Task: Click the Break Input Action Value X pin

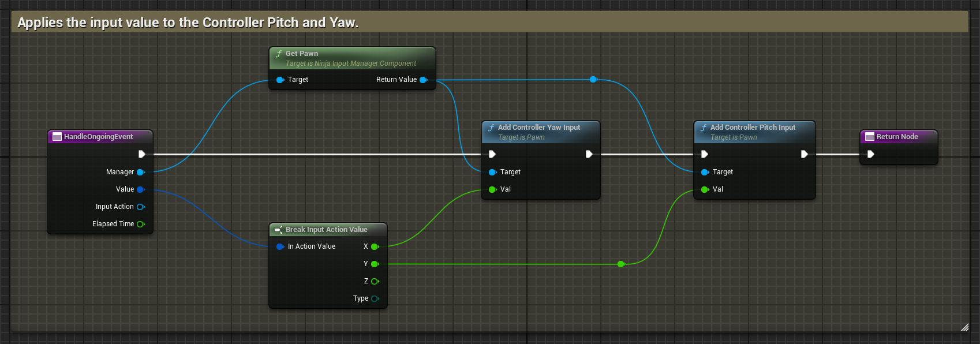Action: point(375,246)
